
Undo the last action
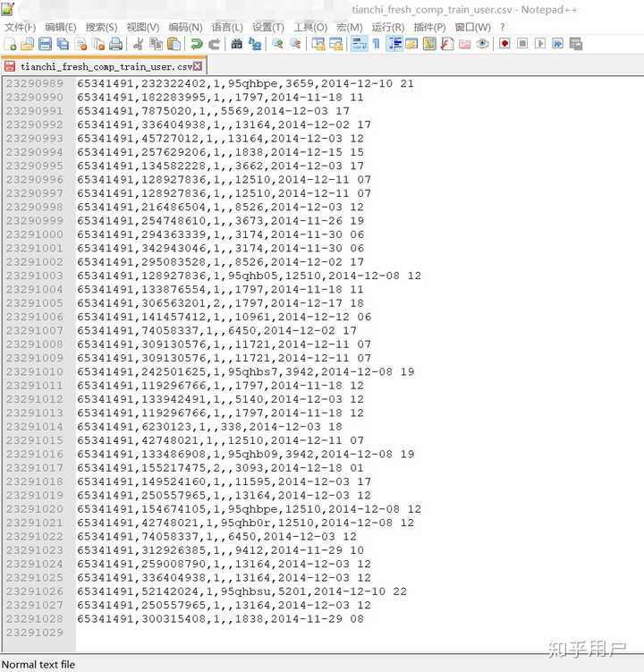click(196, 44)
